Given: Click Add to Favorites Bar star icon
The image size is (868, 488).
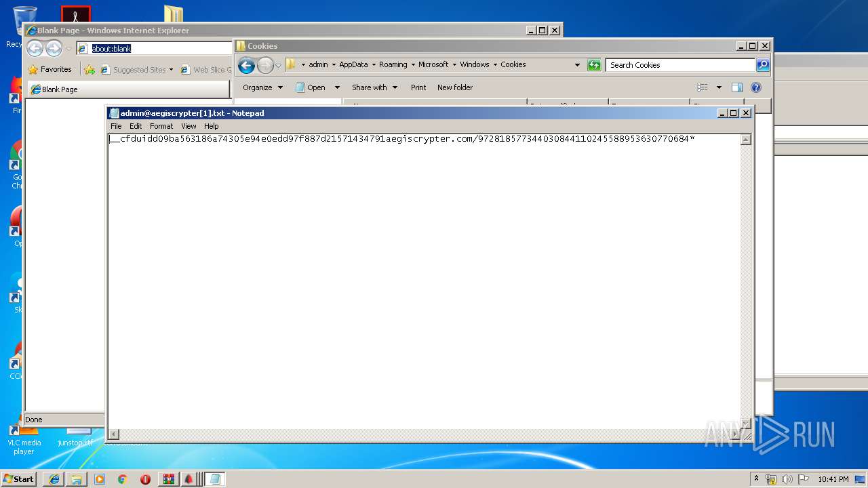Looking at the screenshot, I should point(90,70).
